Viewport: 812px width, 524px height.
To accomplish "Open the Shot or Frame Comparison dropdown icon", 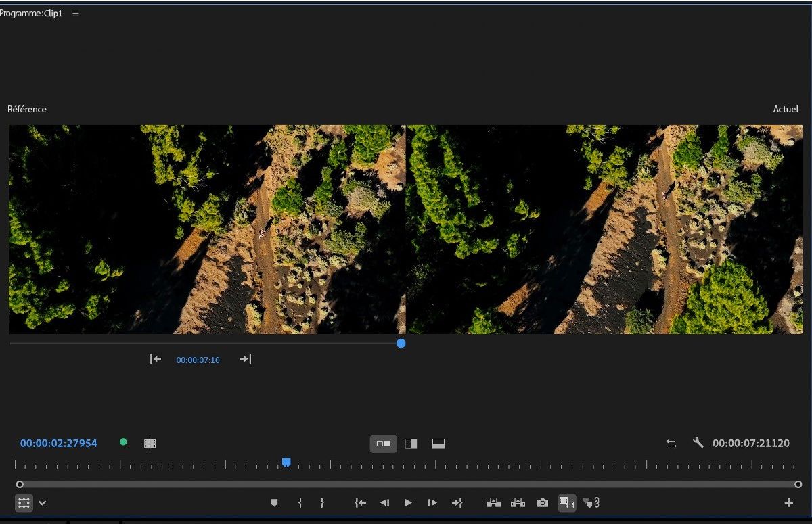I will click(x=150, y=443).
